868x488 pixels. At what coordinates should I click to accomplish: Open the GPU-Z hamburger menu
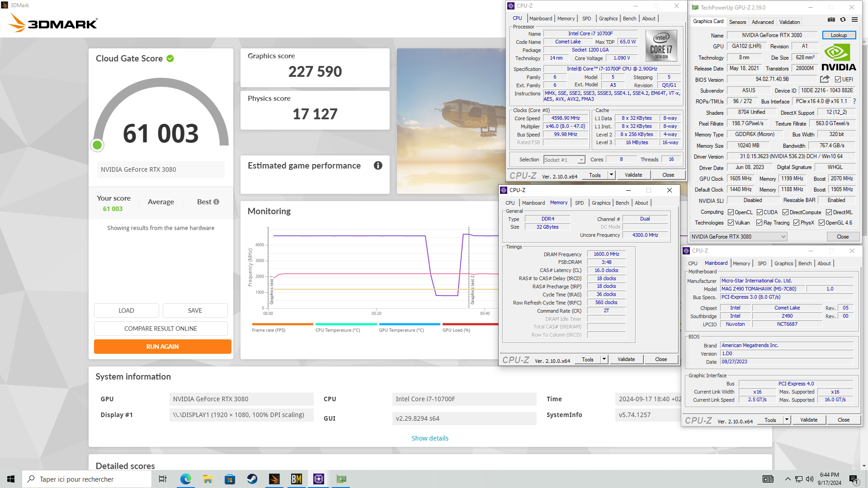pos(854,19)
